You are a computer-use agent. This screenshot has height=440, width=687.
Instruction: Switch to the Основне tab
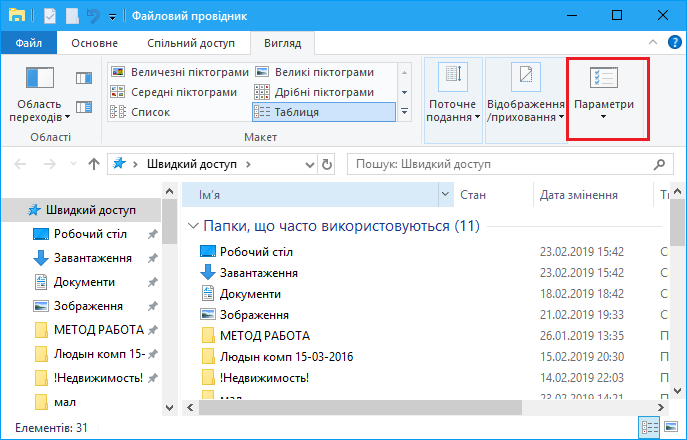click(95, 43)
